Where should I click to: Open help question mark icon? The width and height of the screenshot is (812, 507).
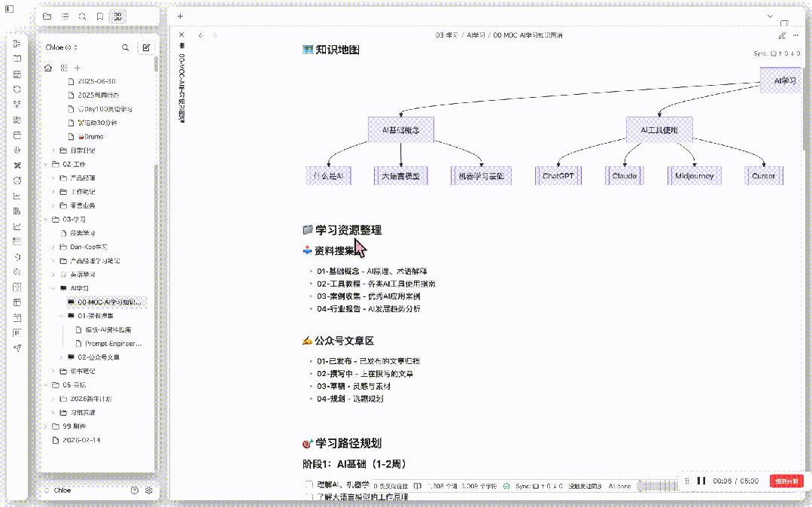[135, 490]
